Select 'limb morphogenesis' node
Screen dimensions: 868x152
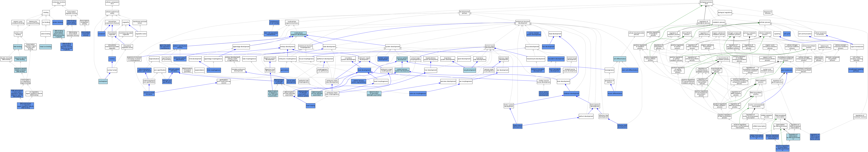point(214,70)
